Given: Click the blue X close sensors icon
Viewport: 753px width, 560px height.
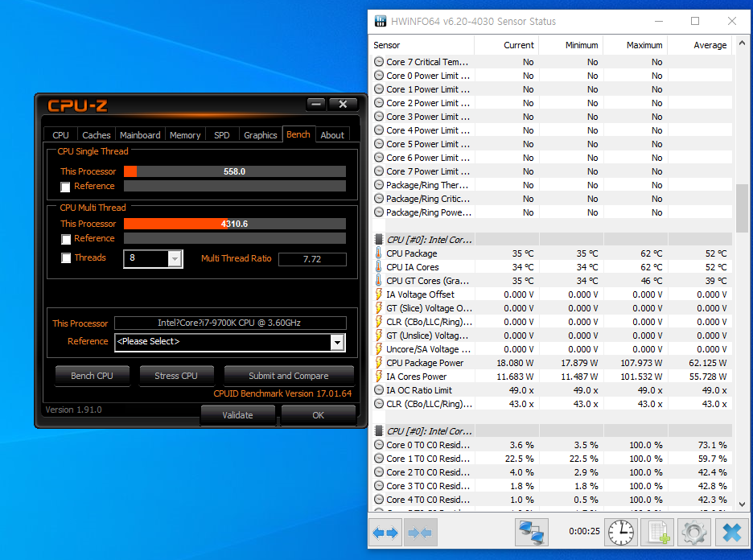Looking at the screenshot, I should tap(732, 532).
